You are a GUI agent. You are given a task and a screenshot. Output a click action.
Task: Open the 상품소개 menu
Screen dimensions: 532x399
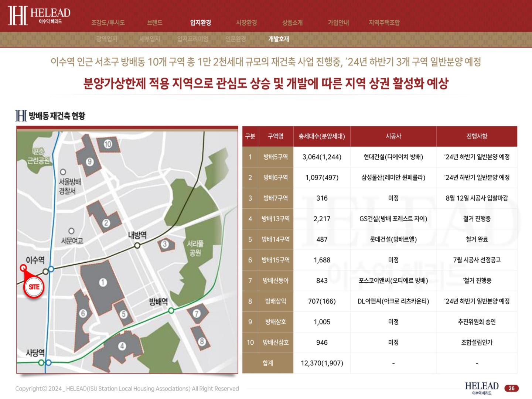(292, 23)
